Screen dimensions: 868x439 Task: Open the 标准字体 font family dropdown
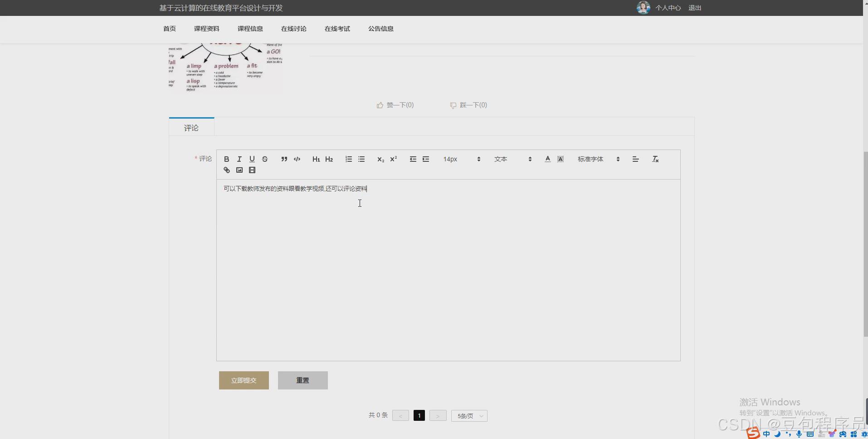point(596,159)
